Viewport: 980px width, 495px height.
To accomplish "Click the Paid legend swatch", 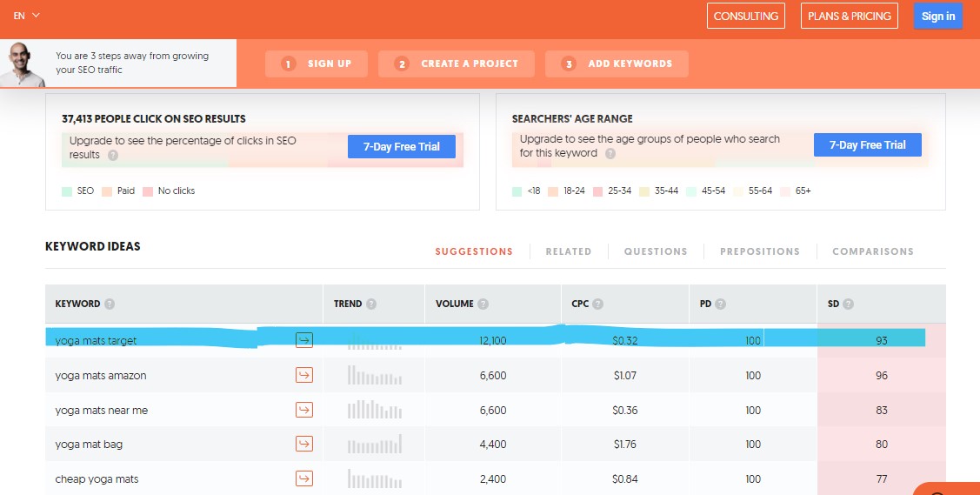I will 107,191.
